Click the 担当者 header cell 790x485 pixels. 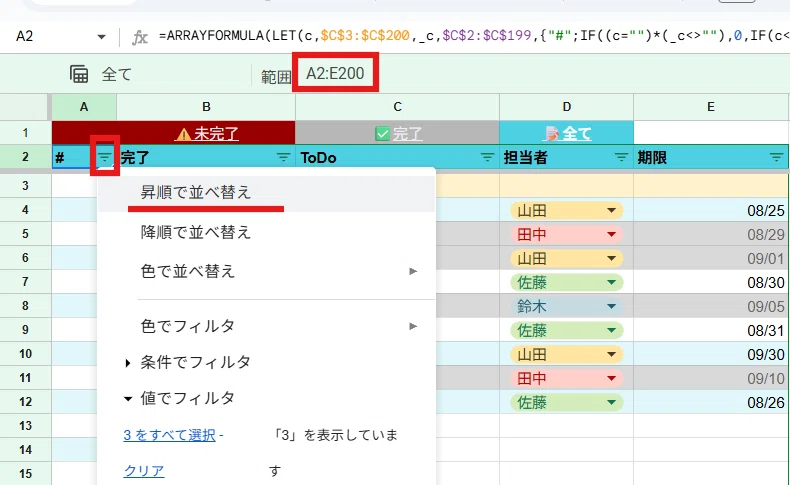[567, 157]
